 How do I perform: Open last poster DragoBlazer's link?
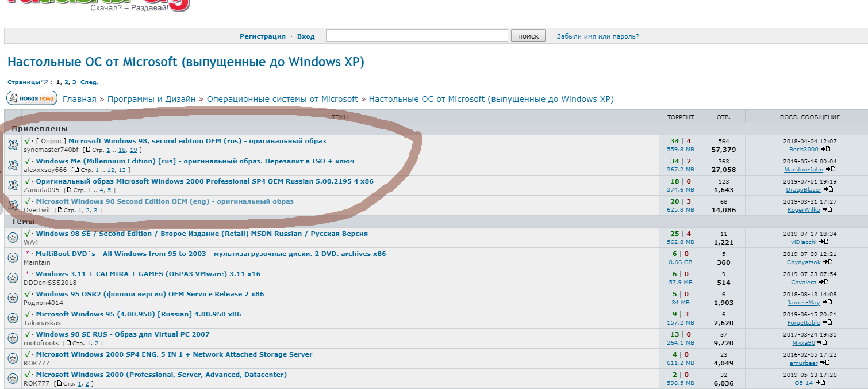(804, 190)
